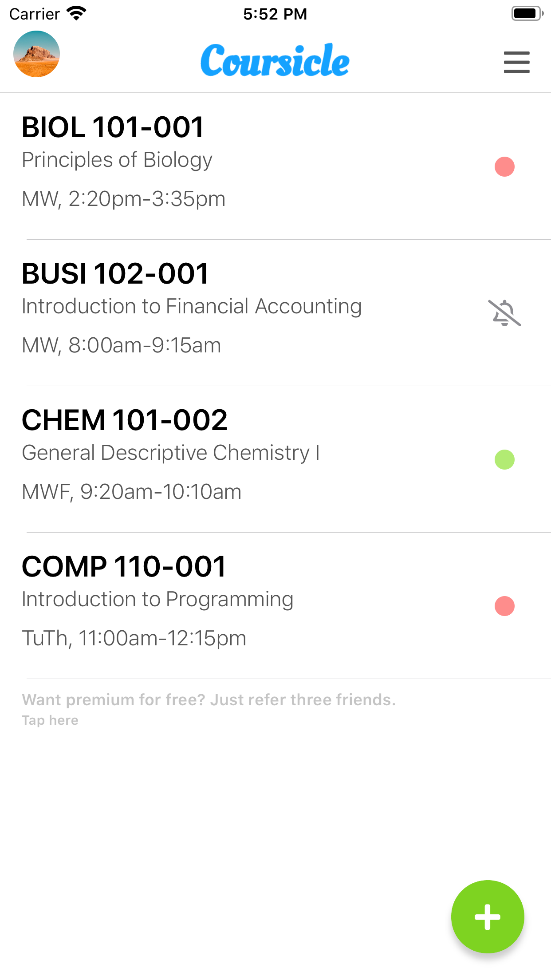Tap the 'Tap here' referral link
Image resolution: width=551 pixels, height=980 pixels.
pyautogui.click(x=50, y=720)
